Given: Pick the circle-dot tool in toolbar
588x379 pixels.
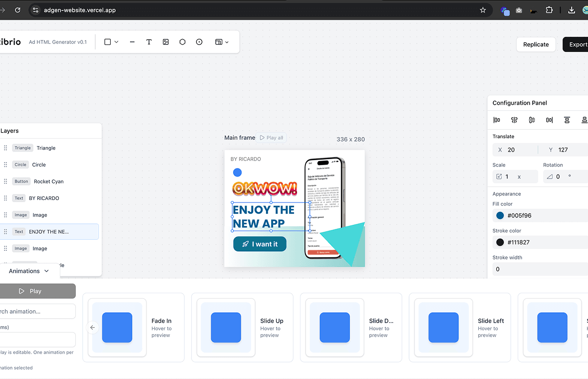Looking at the screenshot, I should pyautogui.click(x=199, y=42).
